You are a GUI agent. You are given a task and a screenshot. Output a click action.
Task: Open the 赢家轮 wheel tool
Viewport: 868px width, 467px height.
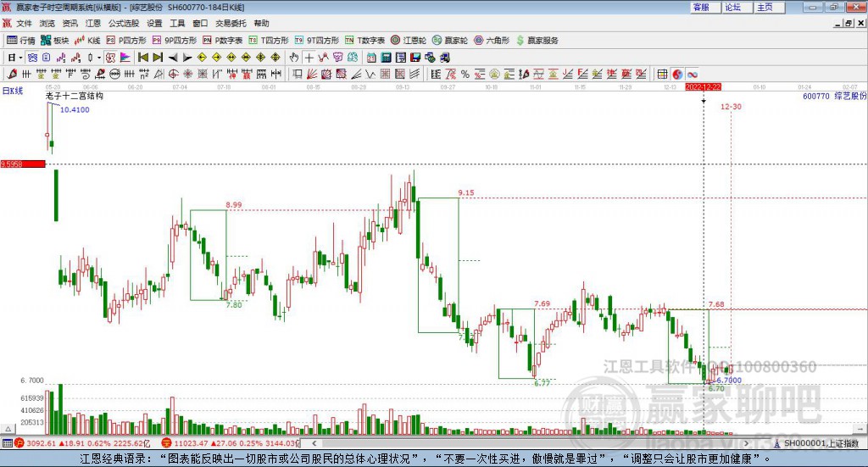(x=449, y=41)
